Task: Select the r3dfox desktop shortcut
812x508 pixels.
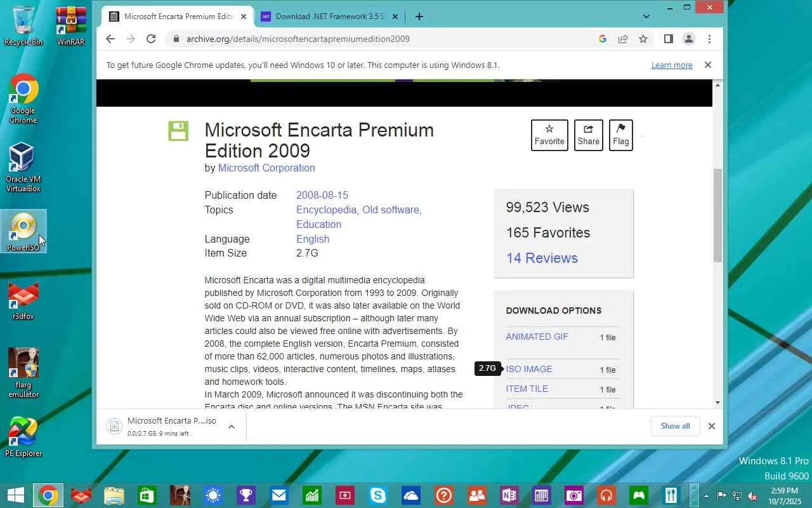Action: tap(23, 300)
